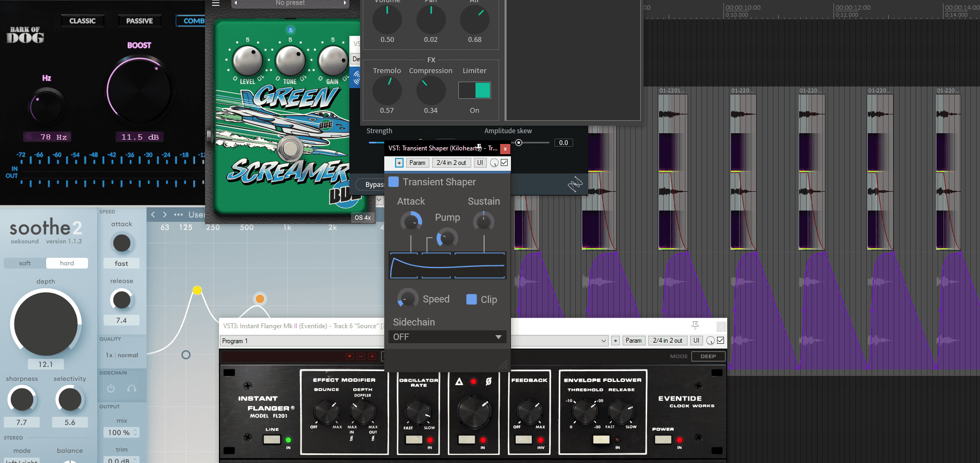This screenshot has height=463, width=980.
Task: Click the soothe2 release knob
Action: [122, 299]
